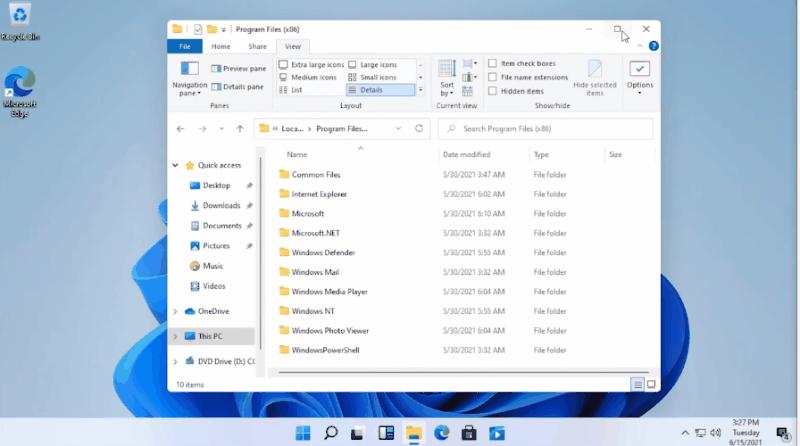Toggle File name extensions checkbox
This screenshot has width=800, height=446.
493,77
